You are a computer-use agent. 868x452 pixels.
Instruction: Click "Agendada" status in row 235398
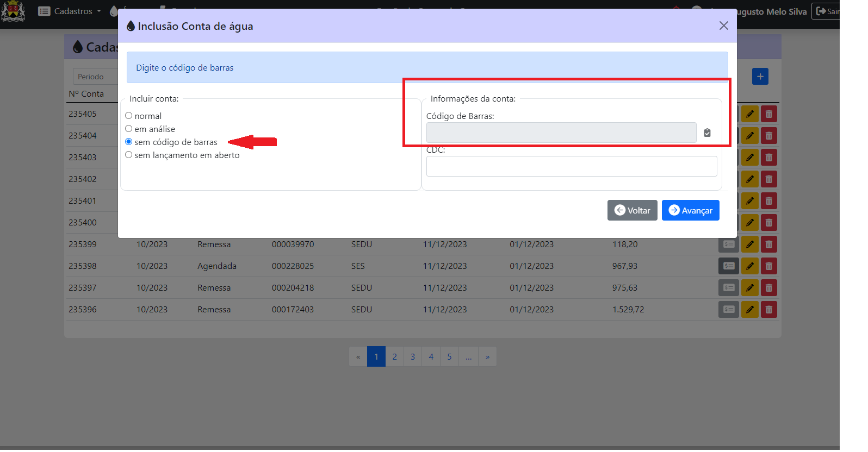tap(217, 266)
